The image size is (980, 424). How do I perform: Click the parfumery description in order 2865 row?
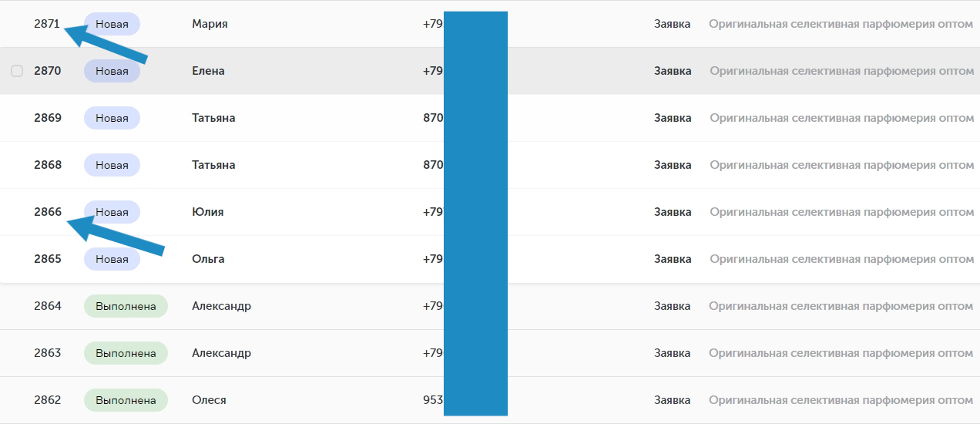click(841, 259)
